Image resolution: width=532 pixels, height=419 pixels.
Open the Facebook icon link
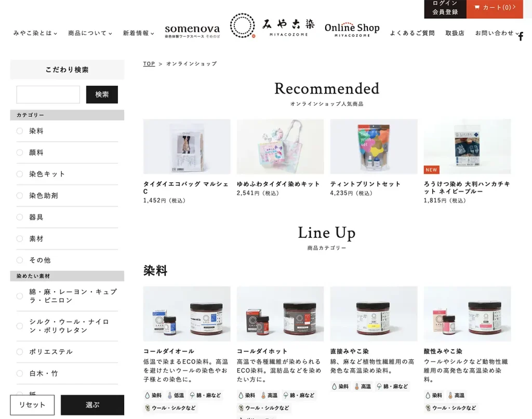[521, 36]
